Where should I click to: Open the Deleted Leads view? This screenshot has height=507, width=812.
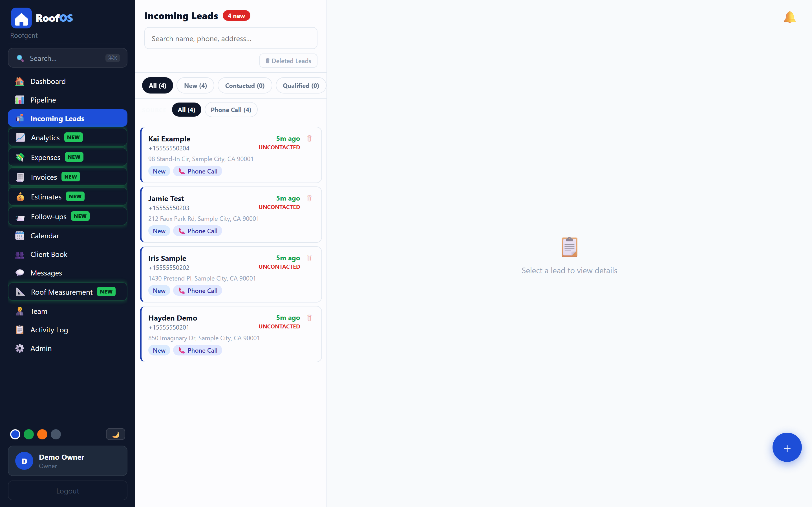coord(288,61)
